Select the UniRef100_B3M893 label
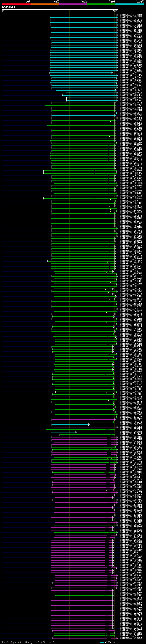 click(131, 505)
